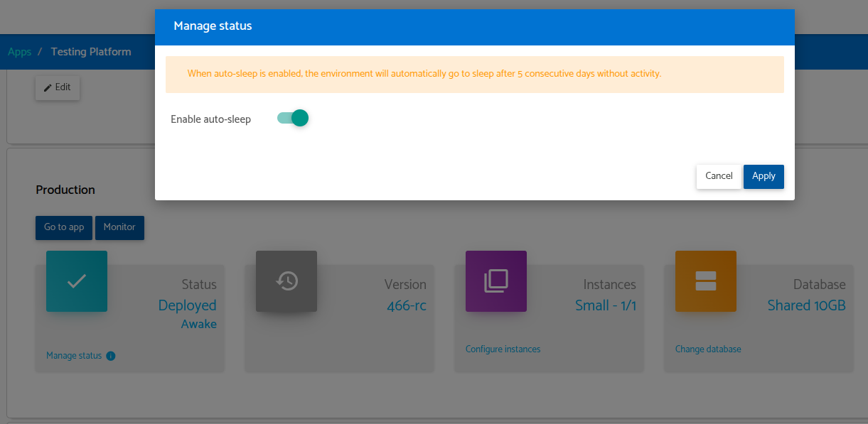This screenshot has width=868, height=424.
Task: Click the 466-rc version value
Action: 407,305
